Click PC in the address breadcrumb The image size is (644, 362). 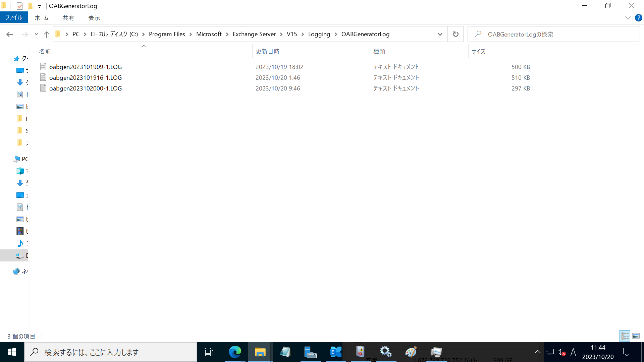click(x=76, y=34)
